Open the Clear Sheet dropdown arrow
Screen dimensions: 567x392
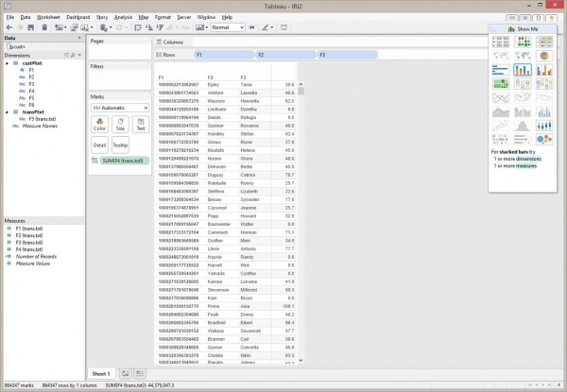[92, 27]
